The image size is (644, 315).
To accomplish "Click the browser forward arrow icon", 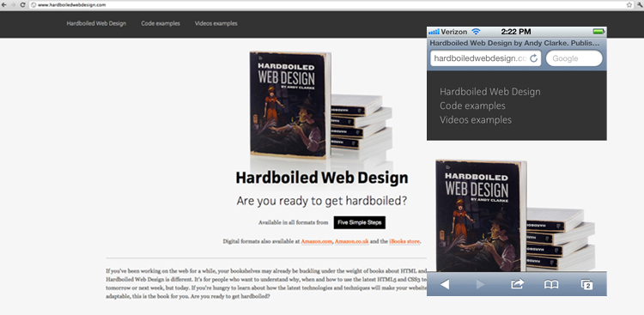I will [13, 5].
